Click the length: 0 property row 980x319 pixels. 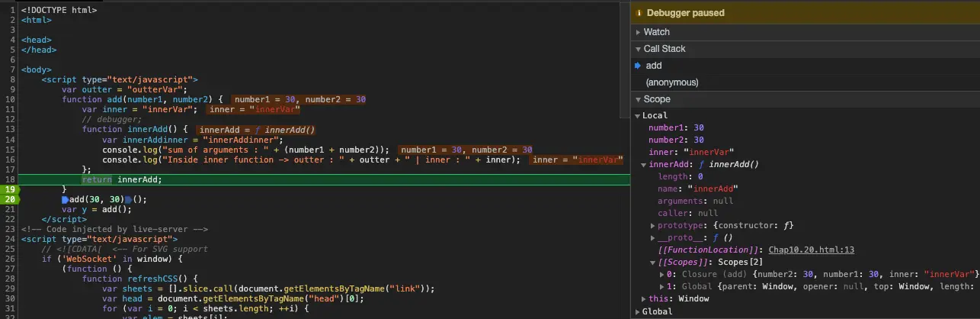coord(681,177)
